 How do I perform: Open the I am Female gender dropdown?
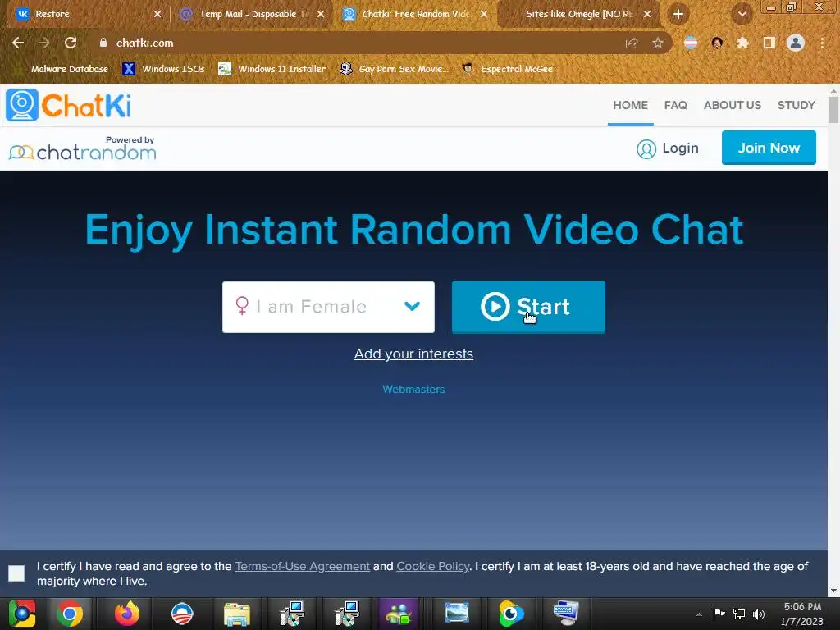pos(328,307)
